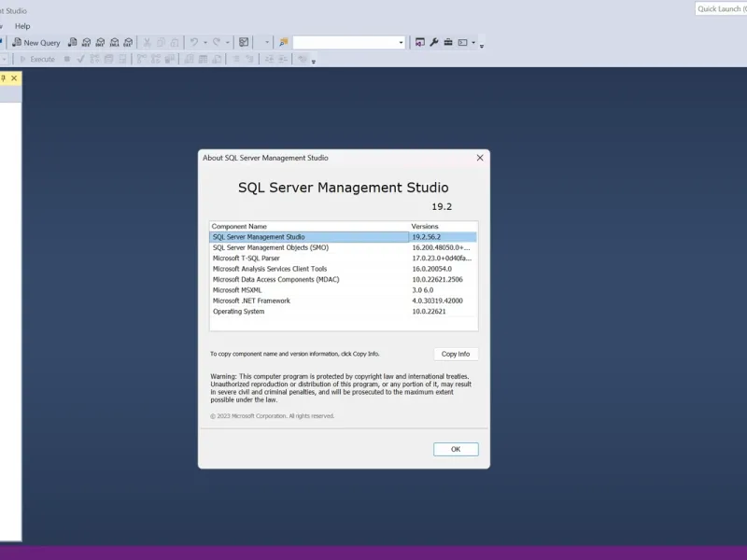Open the Help menu
The height and width of the screenshot is (560, 747).
coord(22,26)
